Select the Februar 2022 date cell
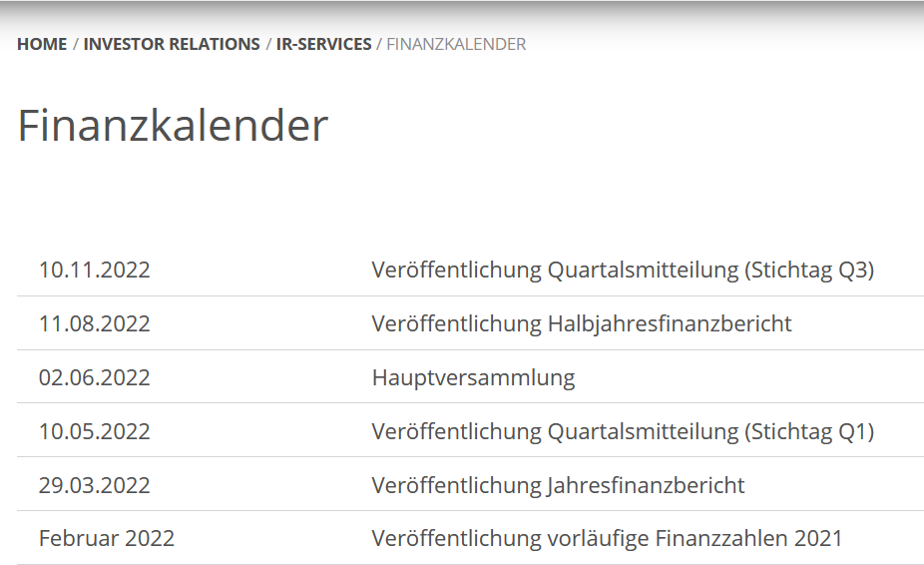 click(107, 538)
